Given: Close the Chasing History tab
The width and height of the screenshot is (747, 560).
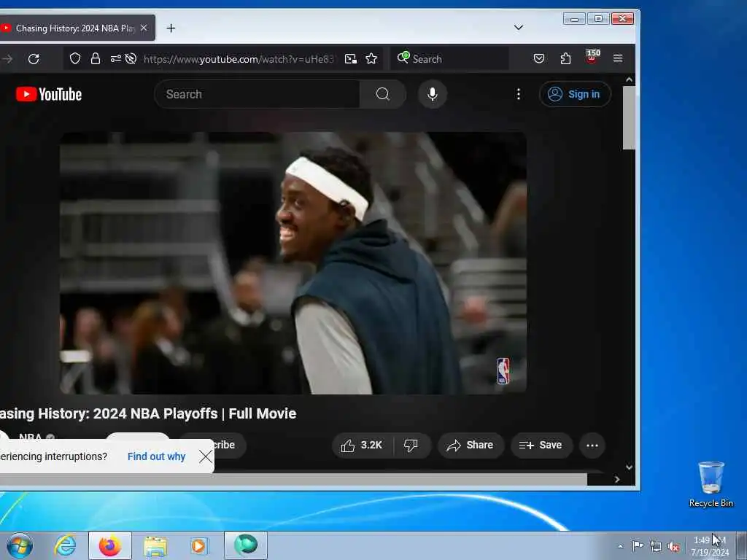Looking at the screenshot, I should click(x=144, y=28).
